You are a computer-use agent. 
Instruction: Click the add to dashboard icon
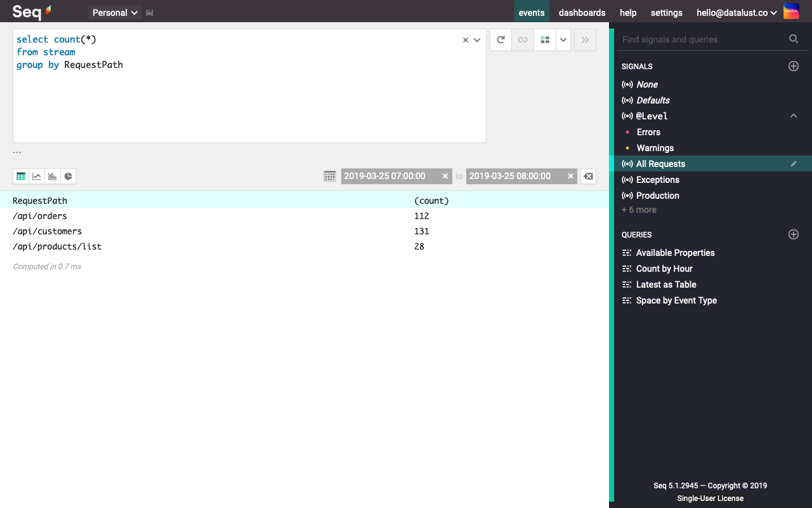545,39
